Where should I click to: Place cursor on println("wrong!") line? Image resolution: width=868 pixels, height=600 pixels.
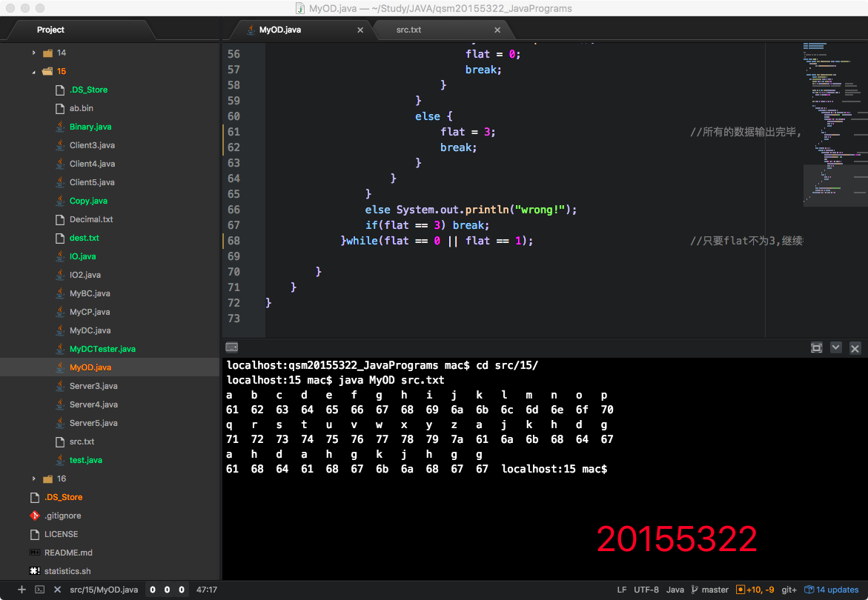[471, 210]
